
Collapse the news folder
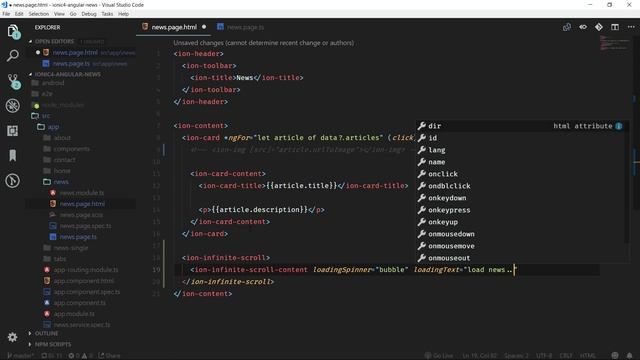(61, 182)
